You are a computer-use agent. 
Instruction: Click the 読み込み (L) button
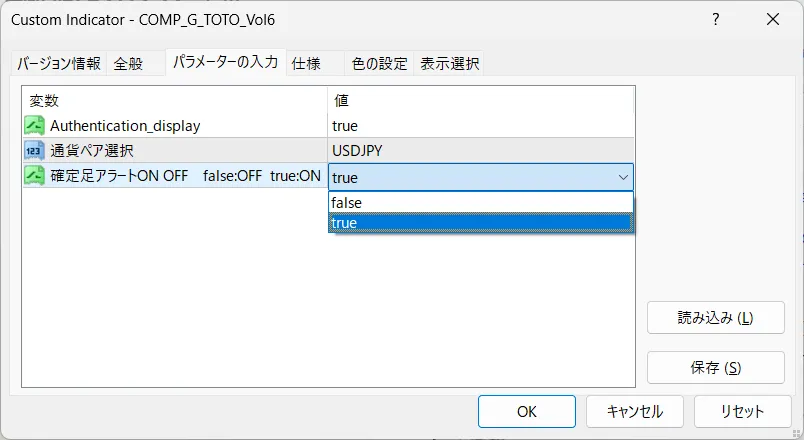point(716,318)
